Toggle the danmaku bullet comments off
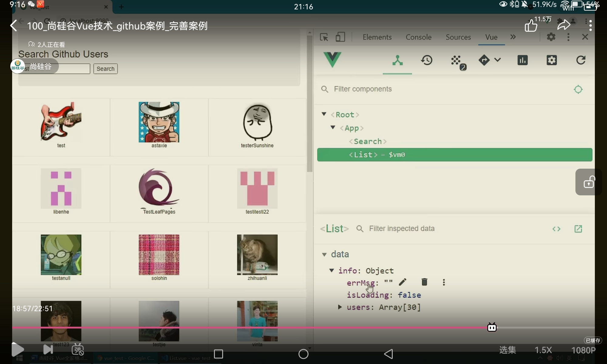Image resolution: width=607 pixels, height=364 pixels. tap(78, 350)
